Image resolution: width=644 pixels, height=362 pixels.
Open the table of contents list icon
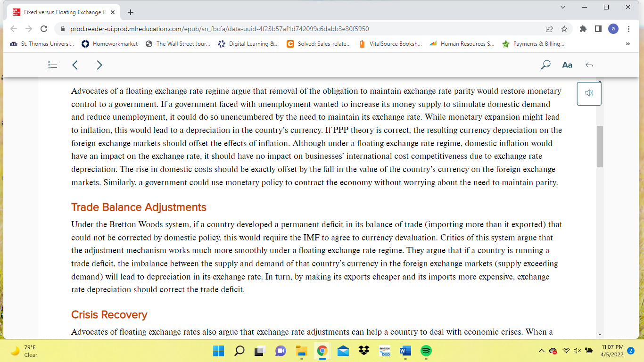pyautogui.click(x=53, y=65)
